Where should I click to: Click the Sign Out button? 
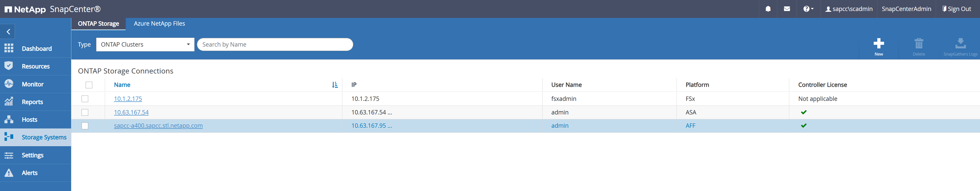pos(956,9)
